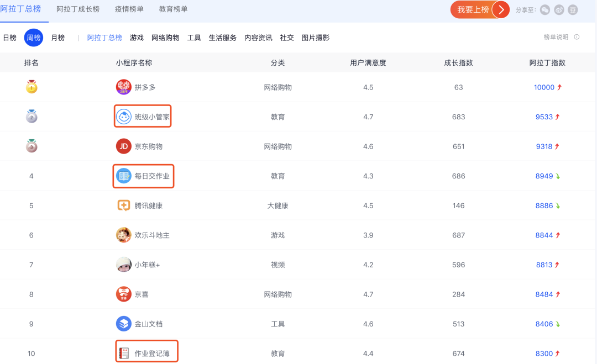This screenshot has height=364, width=597.
Task: Open the 每日交作业 name link
Action: coord(152,176)
